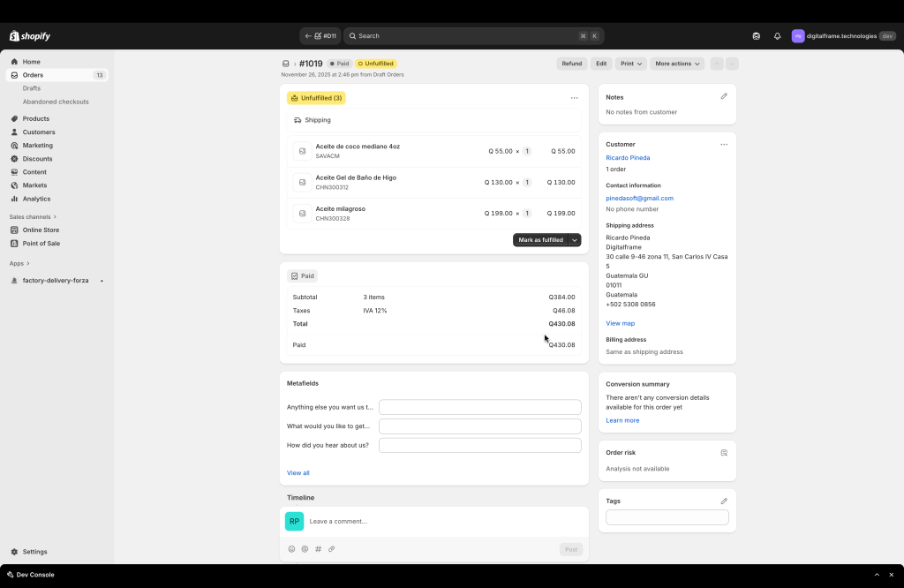This screenshot has height=588, width=904.
Task: Click the View map link
Action: [620, 323]
